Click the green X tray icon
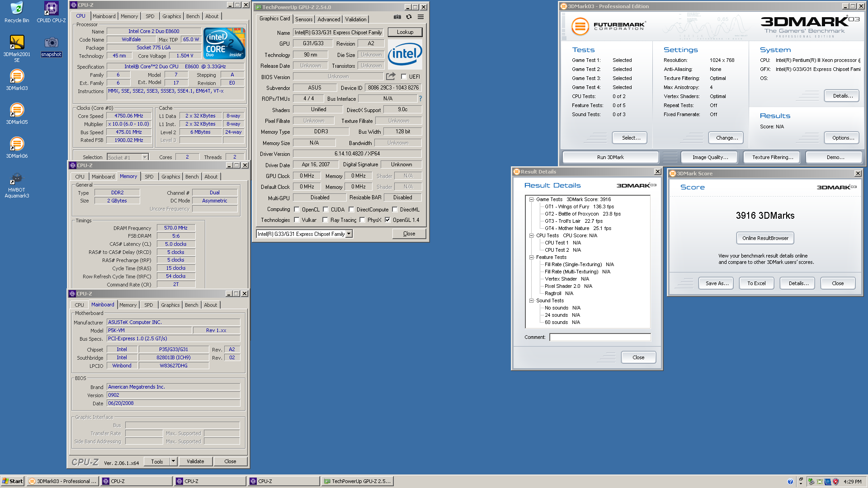868x488 pixels. click(819, 482)
